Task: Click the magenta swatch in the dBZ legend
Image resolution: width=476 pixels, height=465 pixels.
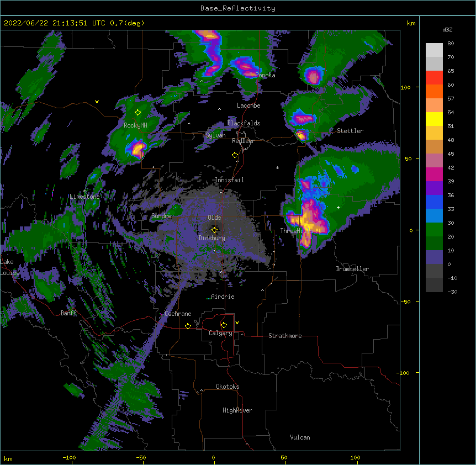Action: coord(434,174)
